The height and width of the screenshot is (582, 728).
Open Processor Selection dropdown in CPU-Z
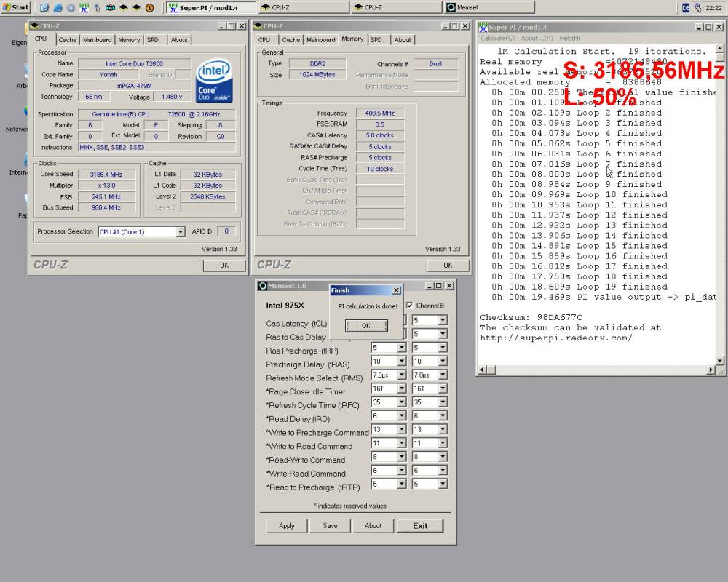point(181,231)
